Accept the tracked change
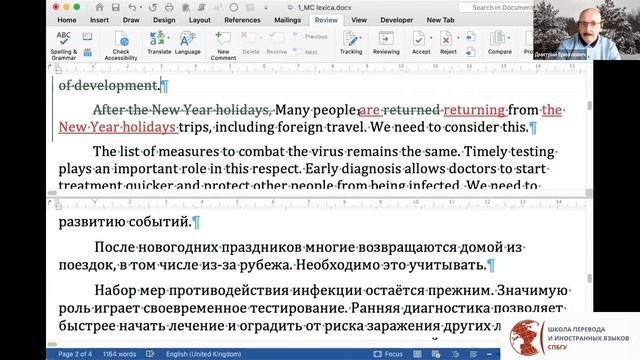The image size is (640, 360). point(420,42)
